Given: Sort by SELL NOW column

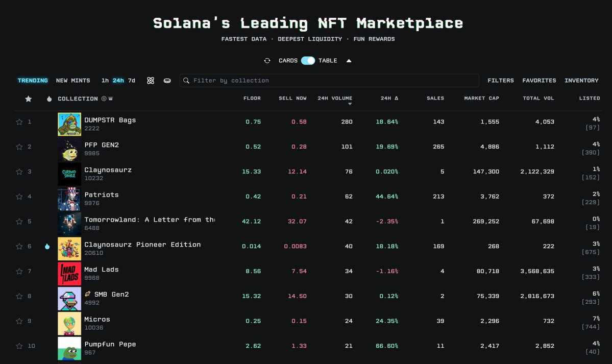Looking at the screenshot, I should pyautogui.click(x=293, y=99).
